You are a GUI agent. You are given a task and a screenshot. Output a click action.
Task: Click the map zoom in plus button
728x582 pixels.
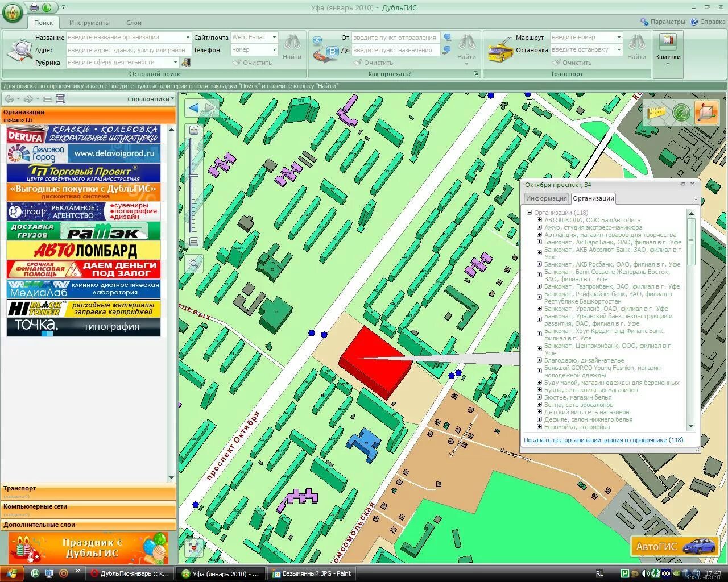click(194, 130)
